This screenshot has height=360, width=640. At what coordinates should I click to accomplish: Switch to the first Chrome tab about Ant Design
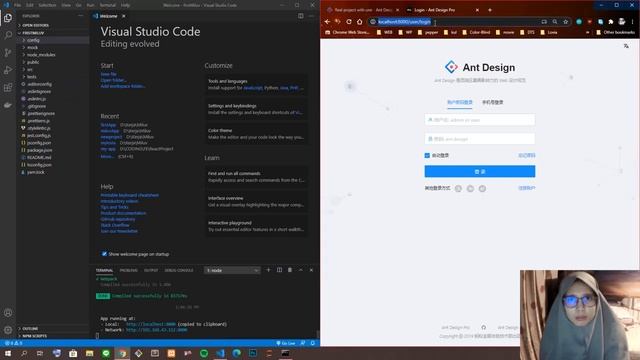tap(362, 10)
